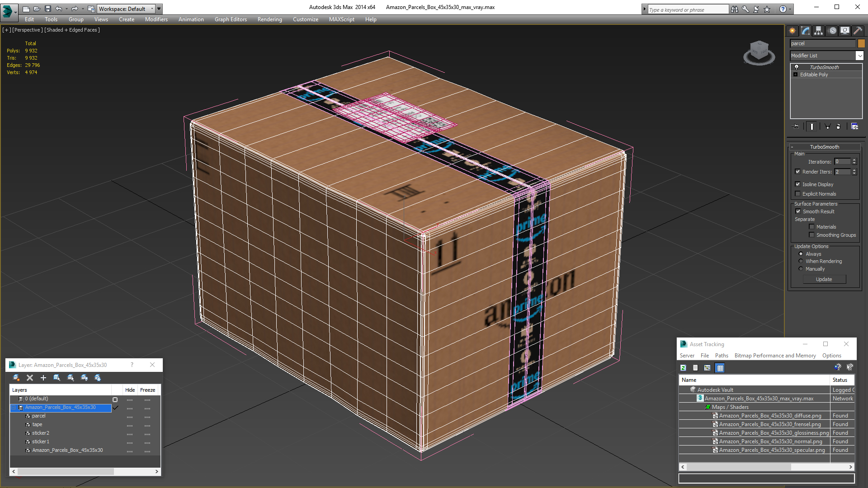Click the TurboSmooth Update button
The width and height of the screenshot is (868, 488).
(824, 279)
